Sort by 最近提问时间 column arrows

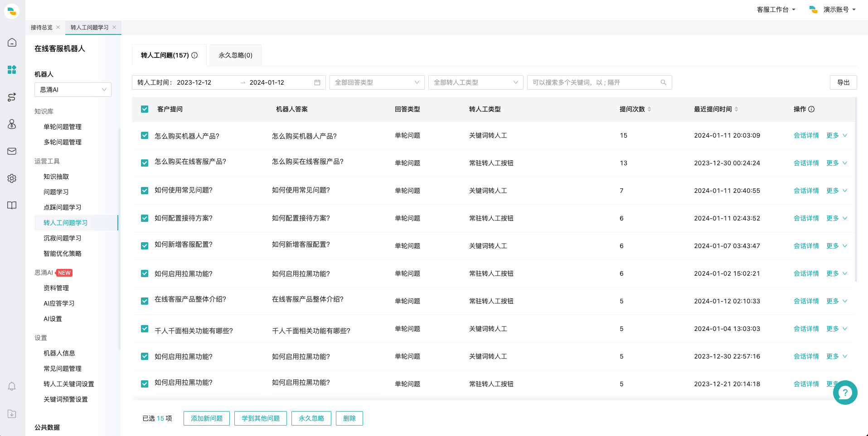(x=736, y=109)
